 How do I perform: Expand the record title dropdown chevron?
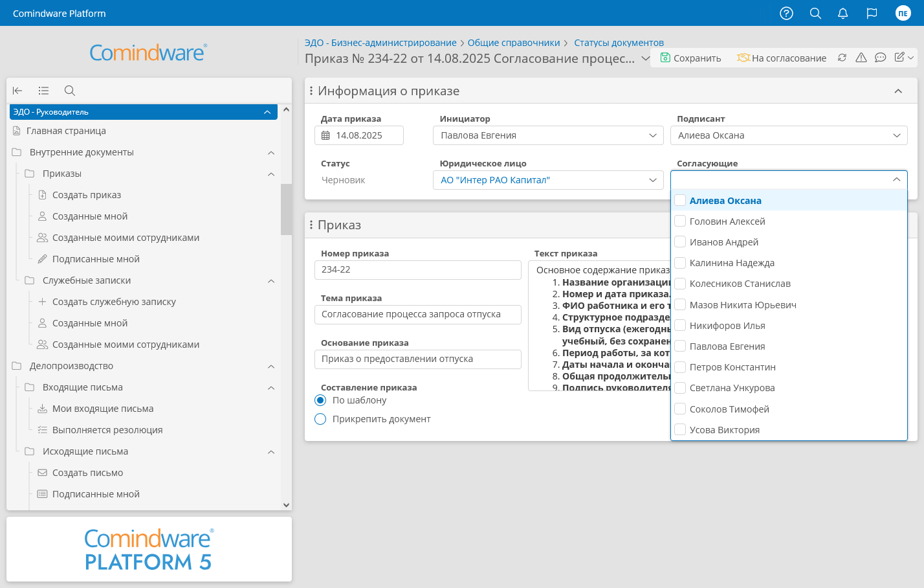(645, 58)
